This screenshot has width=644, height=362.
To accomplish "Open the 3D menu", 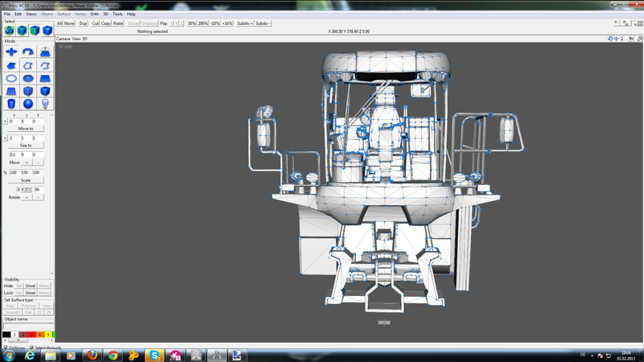I will (x=105, y=14).
